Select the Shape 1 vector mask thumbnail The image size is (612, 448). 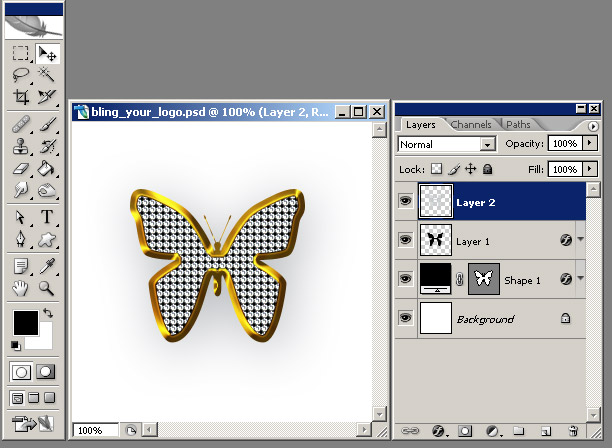click(484, 279)
